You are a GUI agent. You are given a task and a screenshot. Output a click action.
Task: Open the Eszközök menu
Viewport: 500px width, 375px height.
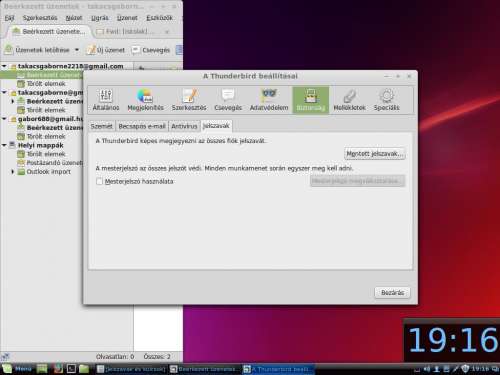tap(159, 18)
